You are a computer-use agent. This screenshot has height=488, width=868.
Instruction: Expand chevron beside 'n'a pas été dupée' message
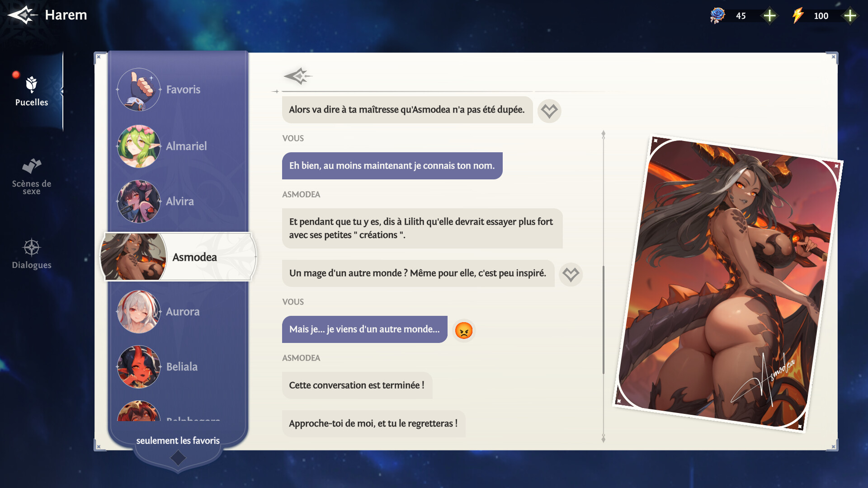[549, 111]
